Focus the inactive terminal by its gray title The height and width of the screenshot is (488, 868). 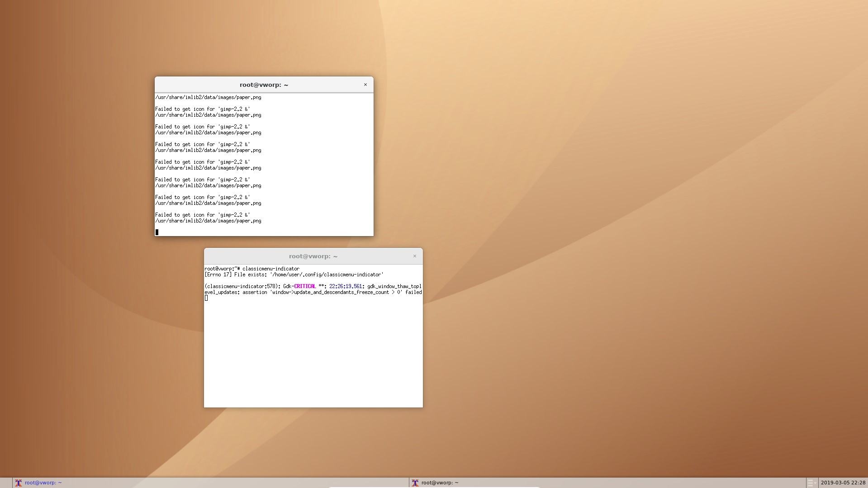point(313,256)
